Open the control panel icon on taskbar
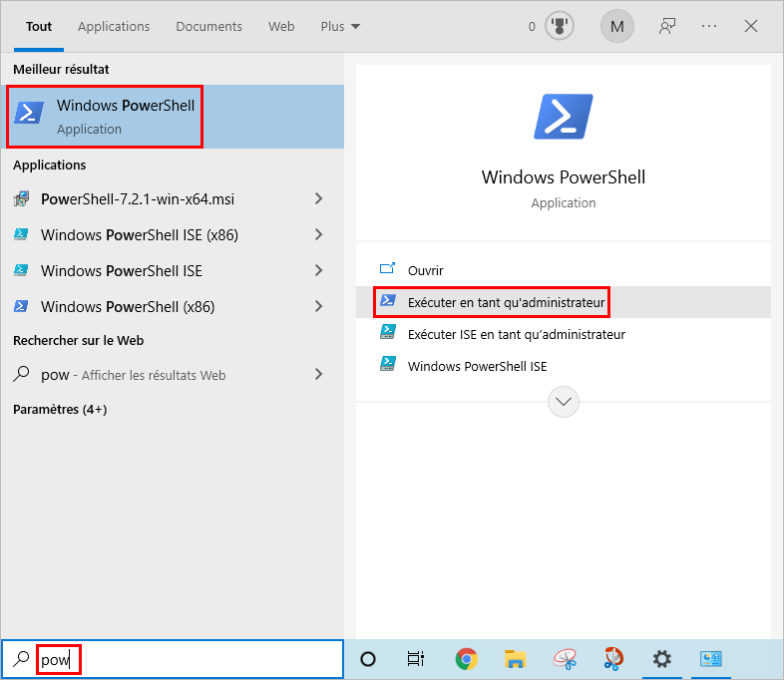 pos(710,659)
